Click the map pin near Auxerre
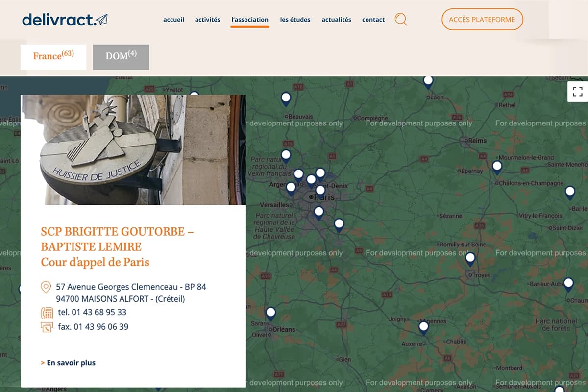The height and width of the screenshot is (392, 588). [x=423, y=327]
